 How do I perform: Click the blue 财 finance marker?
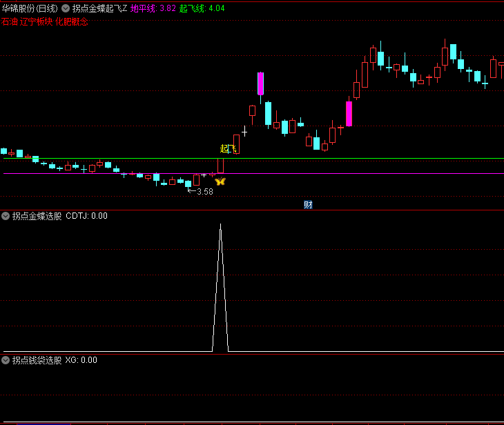pos(308,204)
